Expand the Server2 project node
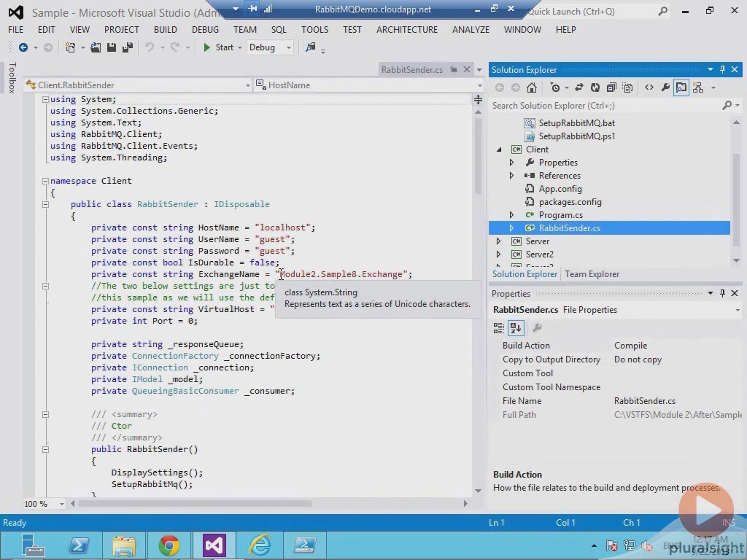The image size is (747, 560). 499,254
